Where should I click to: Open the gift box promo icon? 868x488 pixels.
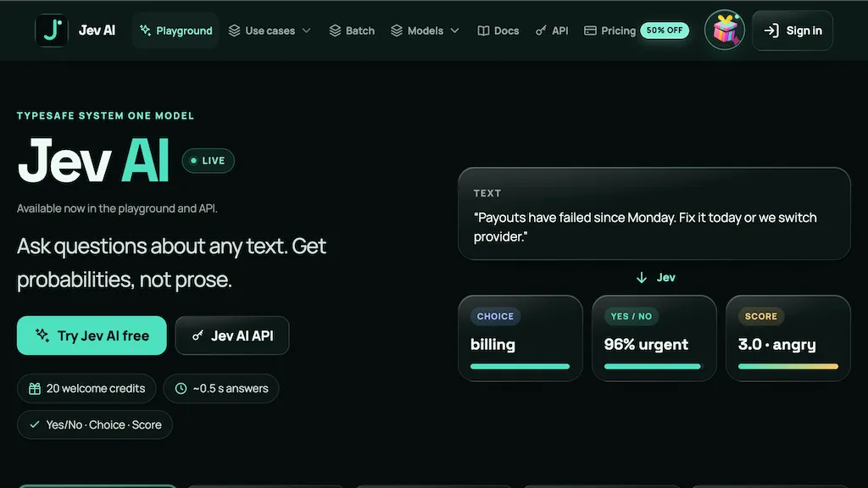(725, 30)
